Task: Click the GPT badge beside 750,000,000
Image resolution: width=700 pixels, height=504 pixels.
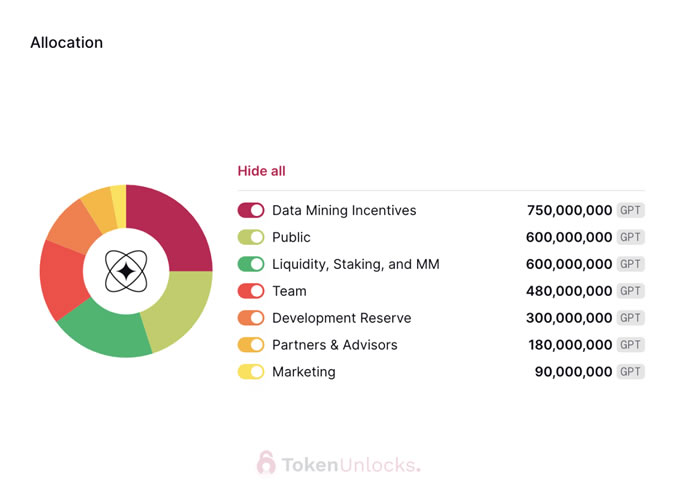Action: 630,211
